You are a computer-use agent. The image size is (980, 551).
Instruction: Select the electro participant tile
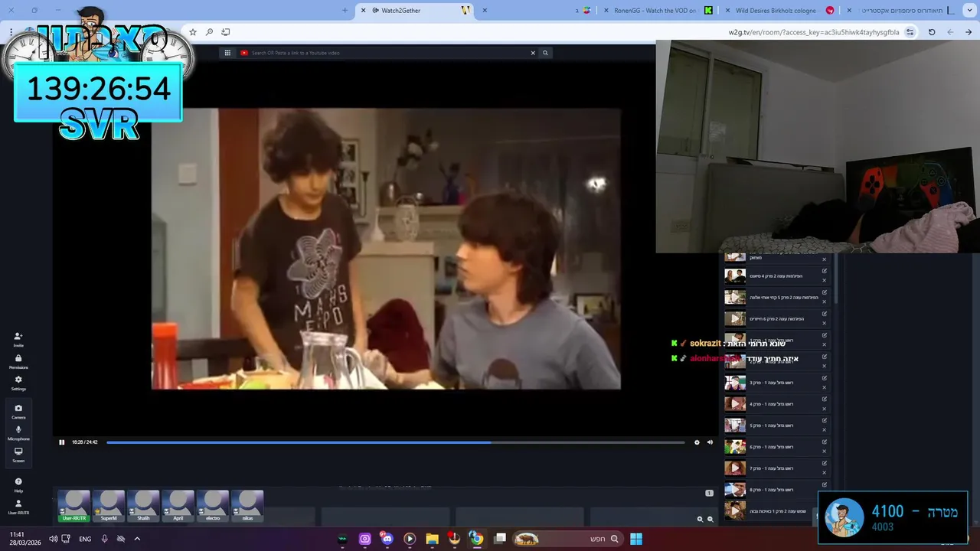(x=213, y=506)
